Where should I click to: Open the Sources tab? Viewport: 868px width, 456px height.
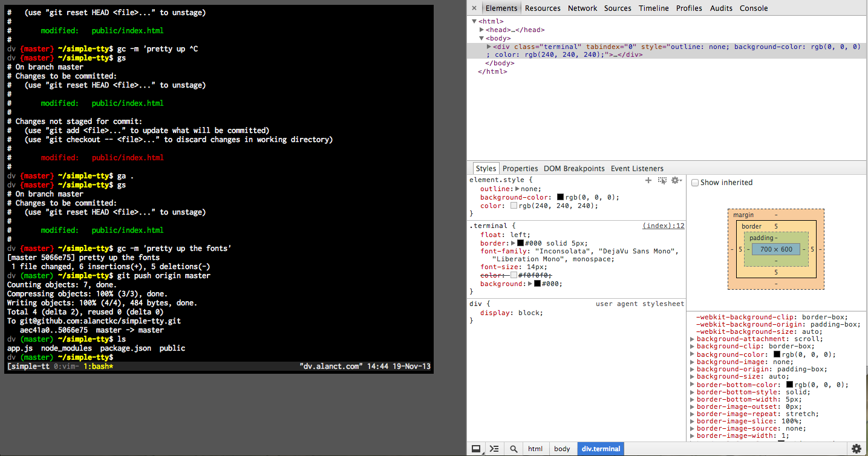coord(618,8)
